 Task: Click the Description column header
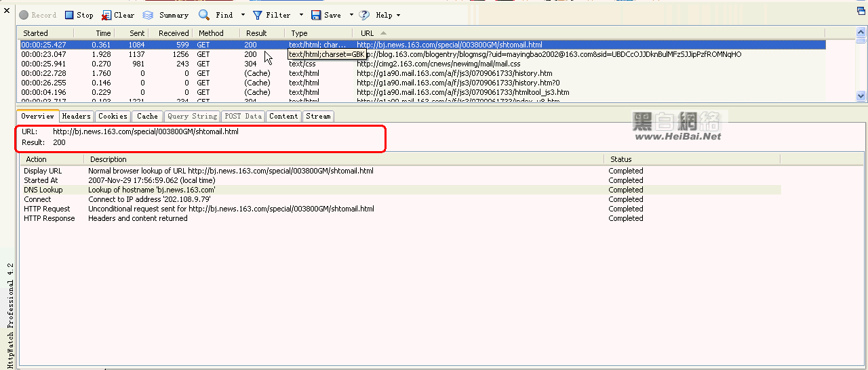[344, 159]
